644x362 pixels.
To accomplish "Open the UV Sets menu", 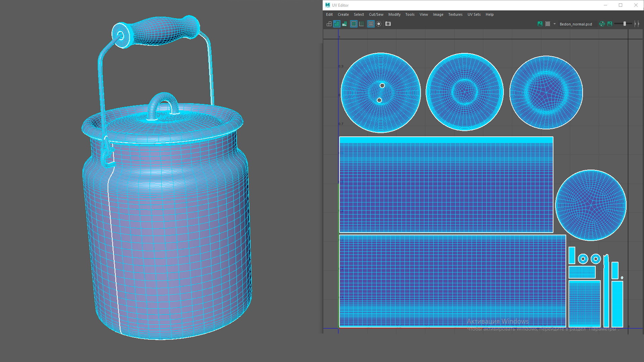I will point(474,14).
